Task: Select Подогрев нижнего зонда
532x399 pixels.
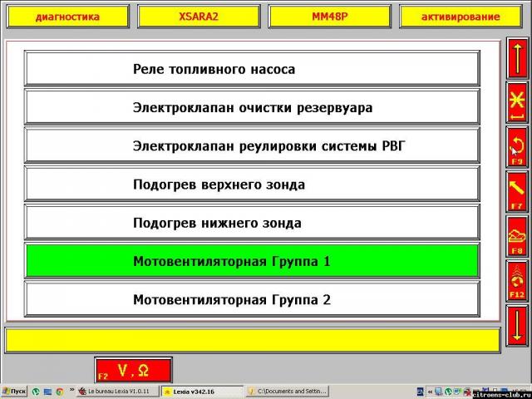Action: pos(252,223)
